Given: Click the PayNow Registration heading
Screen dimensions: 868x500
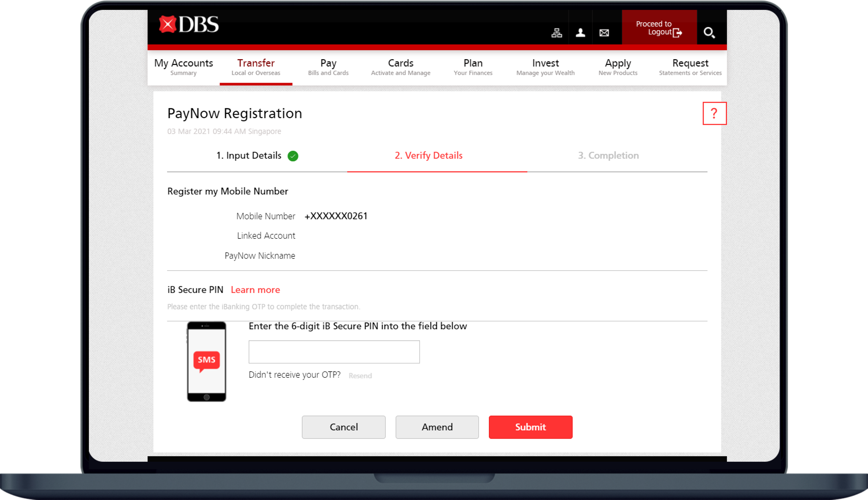Looking at the screenshot, I should pos(235,113).
